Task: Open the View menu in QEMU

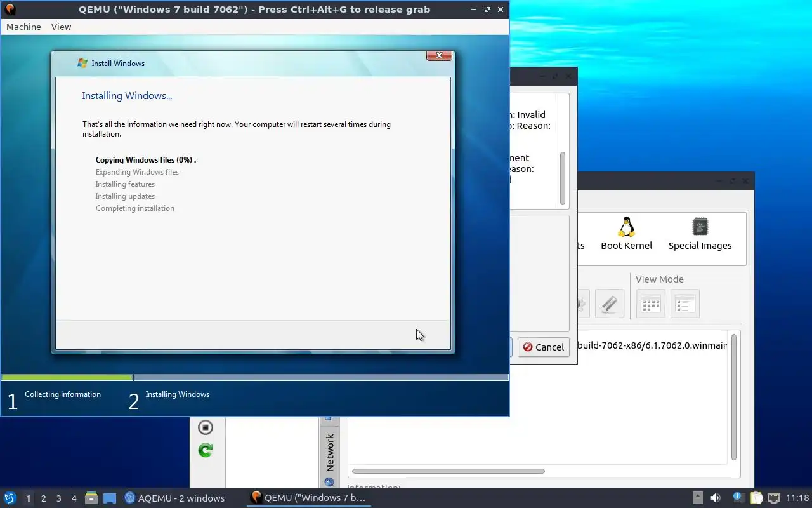Action: point(61,27)
